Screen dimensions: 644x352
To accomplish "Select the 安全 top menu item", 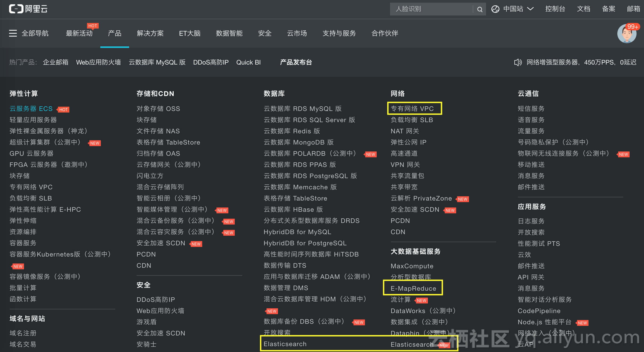I will pos(265,33).
